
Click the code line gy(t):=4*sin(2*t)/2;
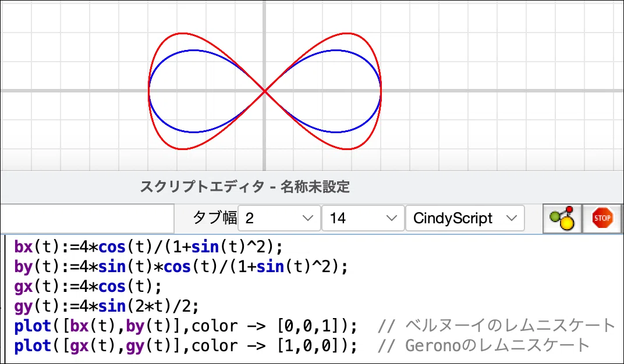coord(107,306)
